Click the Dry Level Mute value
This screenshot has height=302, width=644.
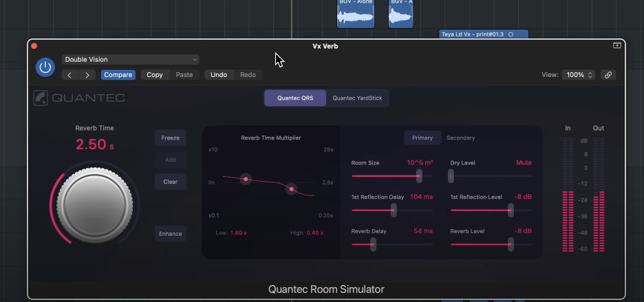pyautogui.click(x=524, y=163)
